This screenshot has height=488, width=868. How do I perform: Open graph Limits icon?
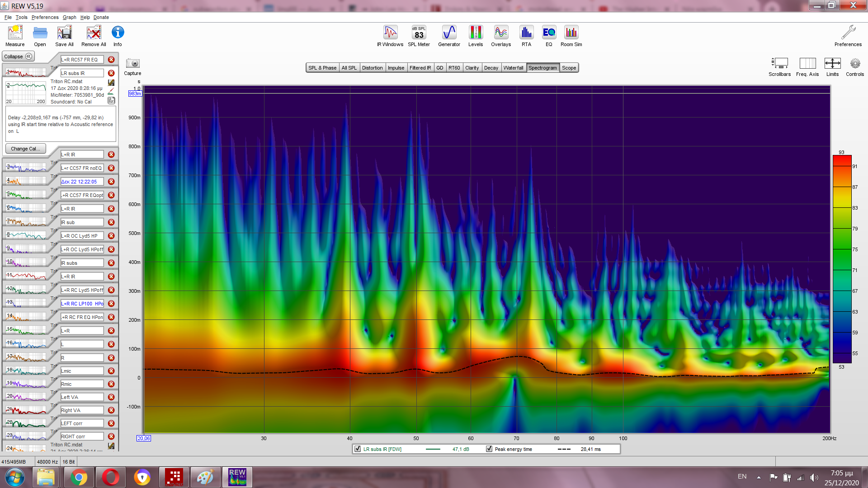(832, 63)
